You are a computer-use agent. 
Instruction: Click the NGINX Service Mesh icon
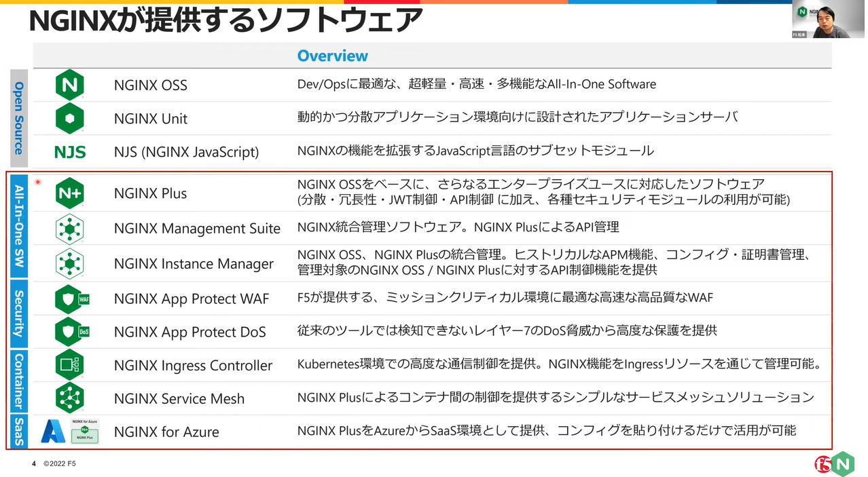pyautogui.click(x=69, y=398)
